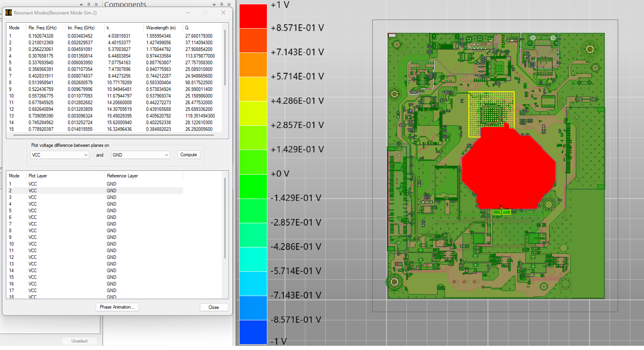Close the Components panel
Viewport: 644px width, 350px height.
tap(229, 4)
